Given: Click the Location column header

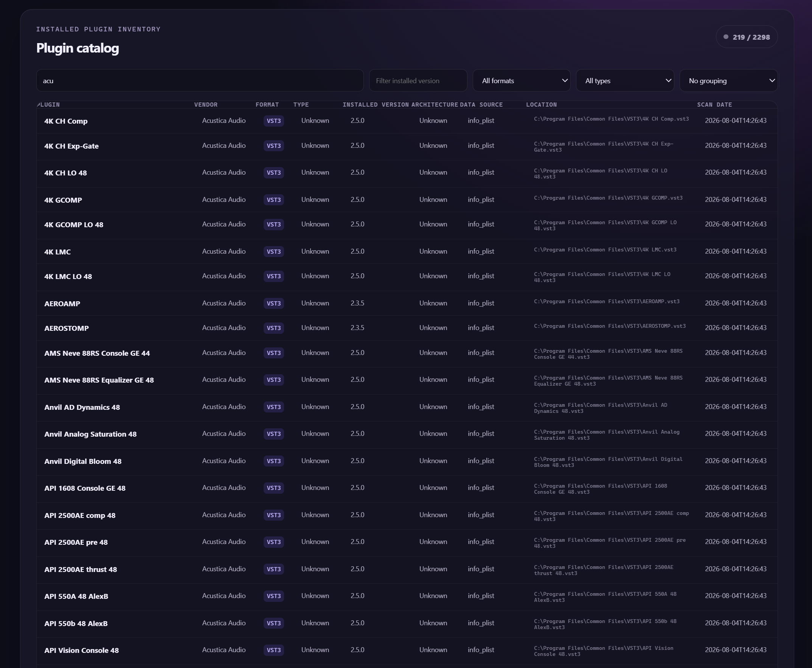Looking at the screenshot, I should (x=541, y=105).
